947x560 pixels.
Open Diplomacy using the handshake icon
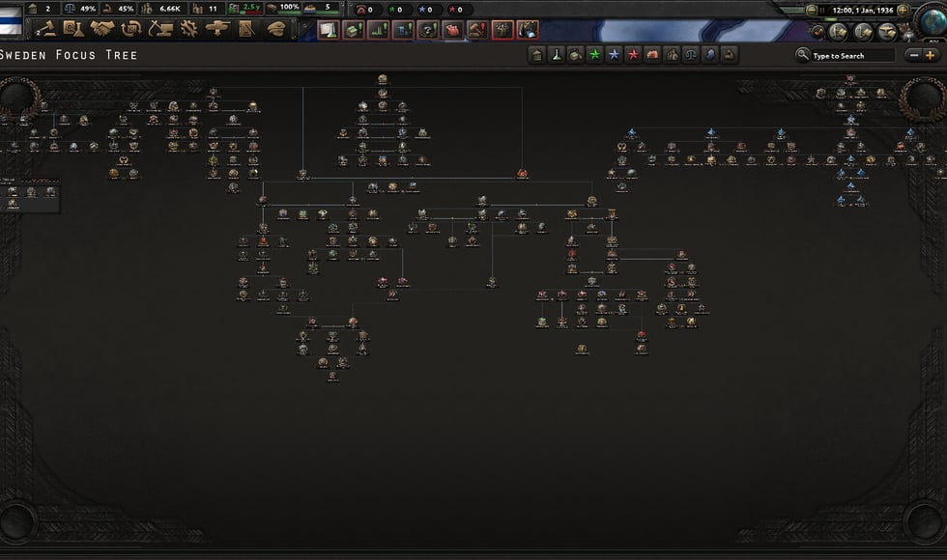pos(102,29)
